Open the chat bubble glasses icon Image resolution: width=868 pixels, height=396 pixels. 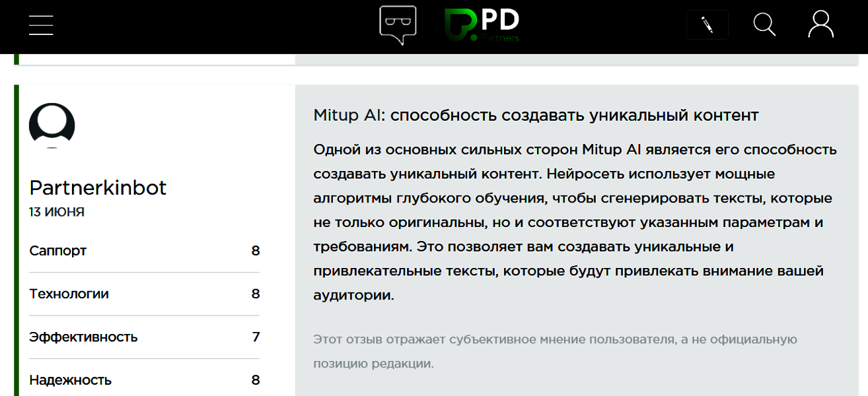point(398,25)
